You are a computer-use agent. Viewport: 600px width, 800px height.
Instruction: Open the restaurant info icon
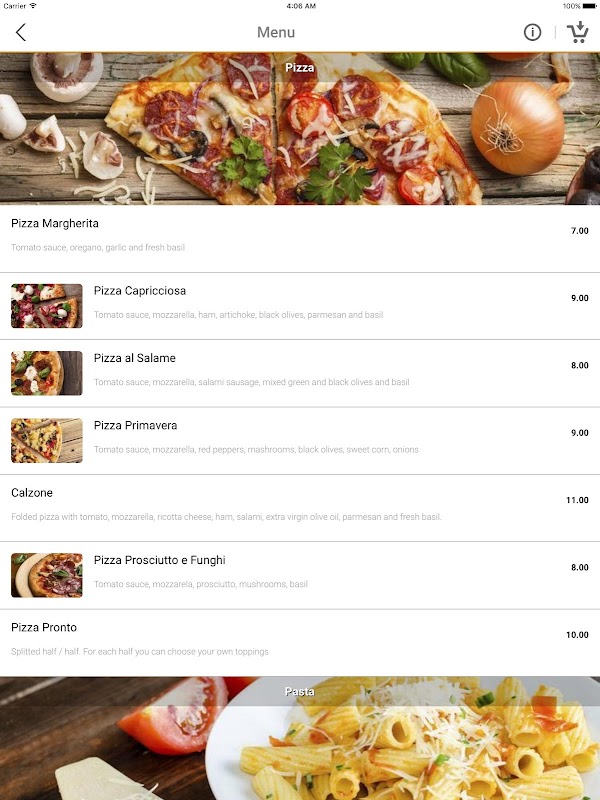click(532, 32)
